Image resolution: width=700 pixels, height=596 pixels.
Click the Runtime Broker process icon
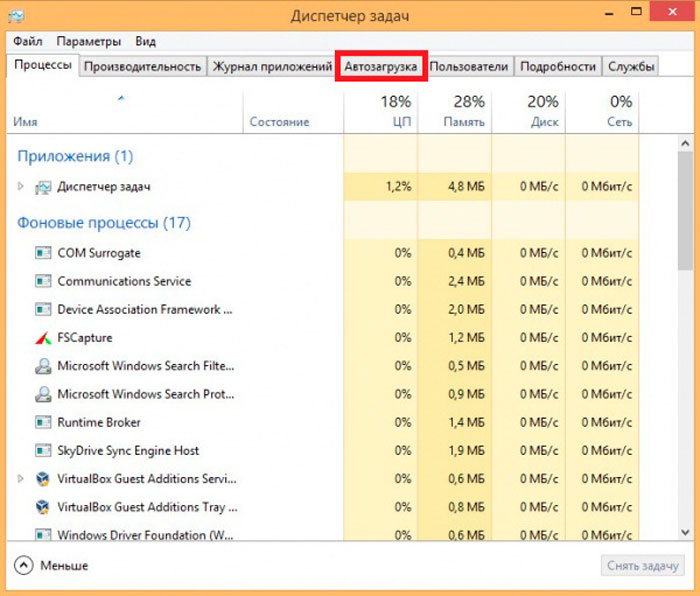point(43,423)
